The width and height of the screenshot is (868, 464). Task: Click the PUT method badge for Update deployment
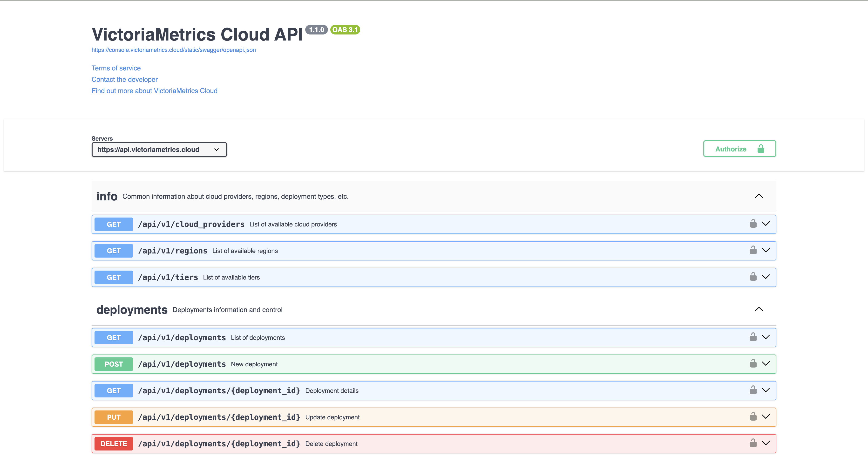pos(114,417)
